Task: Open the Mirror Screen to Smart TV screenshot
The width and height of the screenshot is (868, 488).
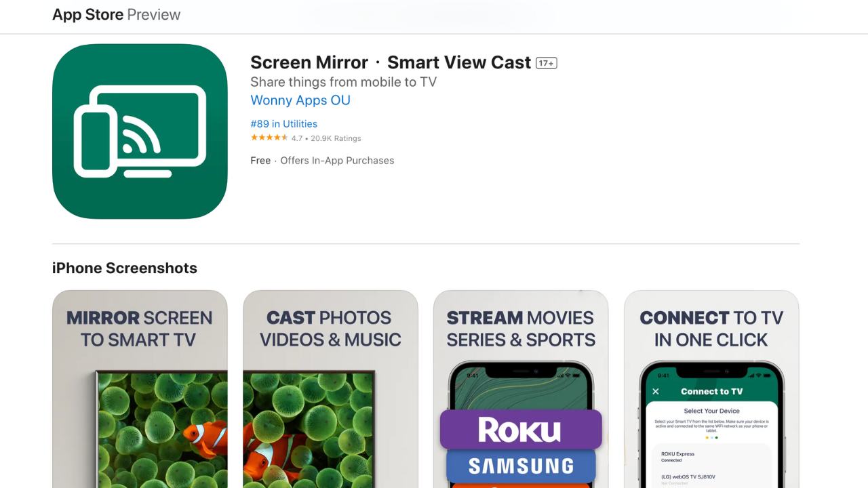Action: pos(140,389)
